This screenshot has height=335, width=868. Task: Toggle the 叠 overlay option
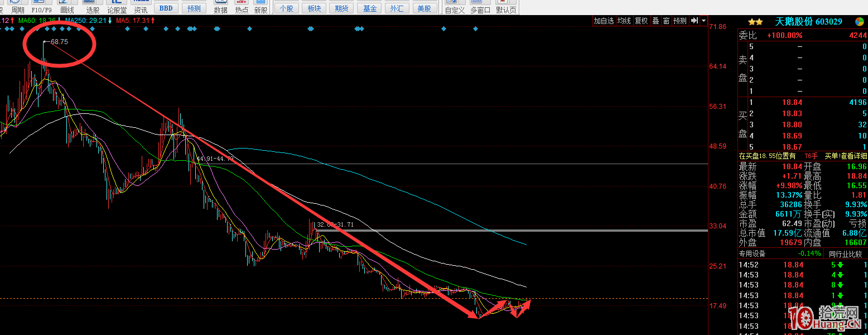coord(655,21)
